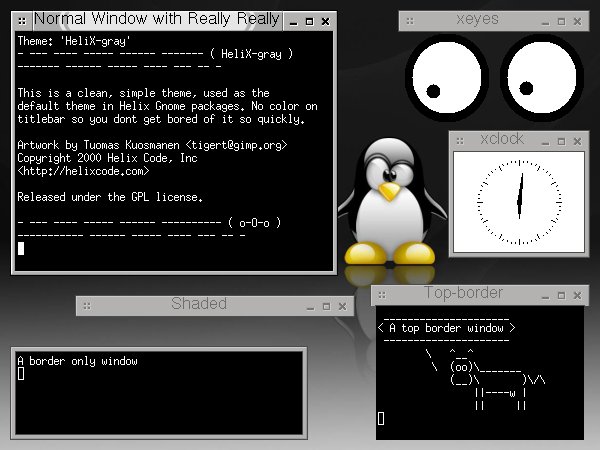This screenshot has width=600, height=450.
Task: Click "A top border window" text
Action: point(446,328)
